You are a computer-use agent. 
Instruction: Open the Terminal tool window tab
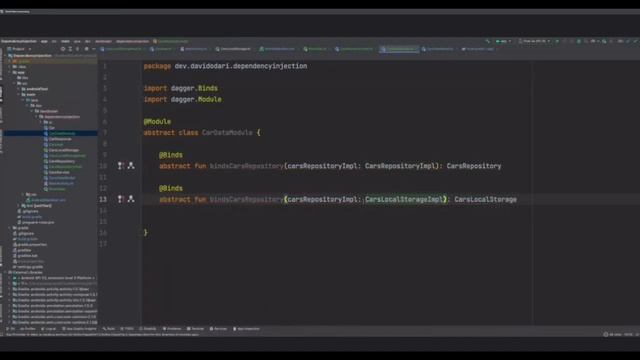(196, 329)
